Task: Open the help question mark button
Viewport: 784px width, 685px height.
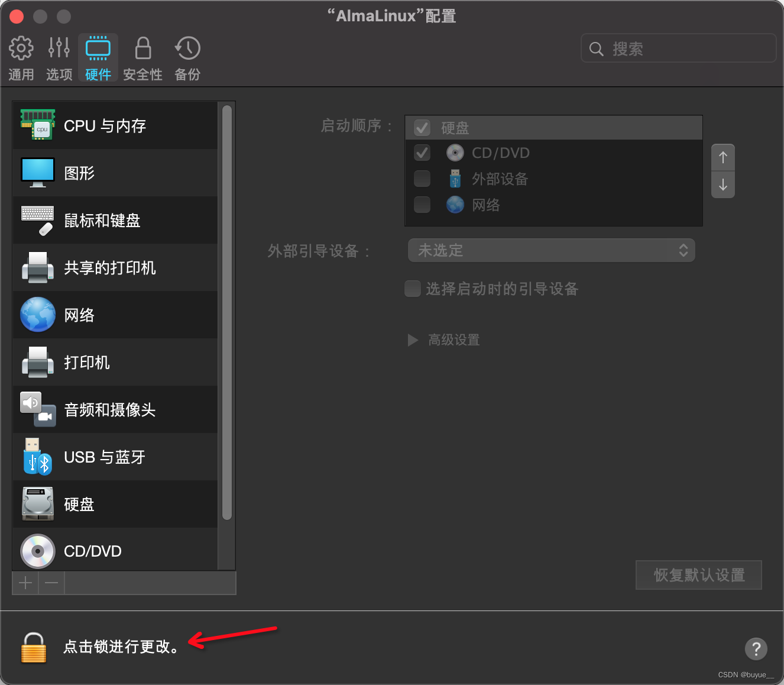Action: coord(756,649)
